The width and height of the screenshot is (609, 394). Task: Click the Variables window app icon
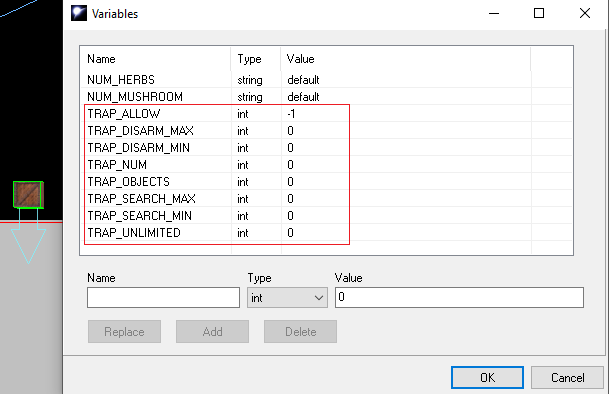(x=79, y=13)
